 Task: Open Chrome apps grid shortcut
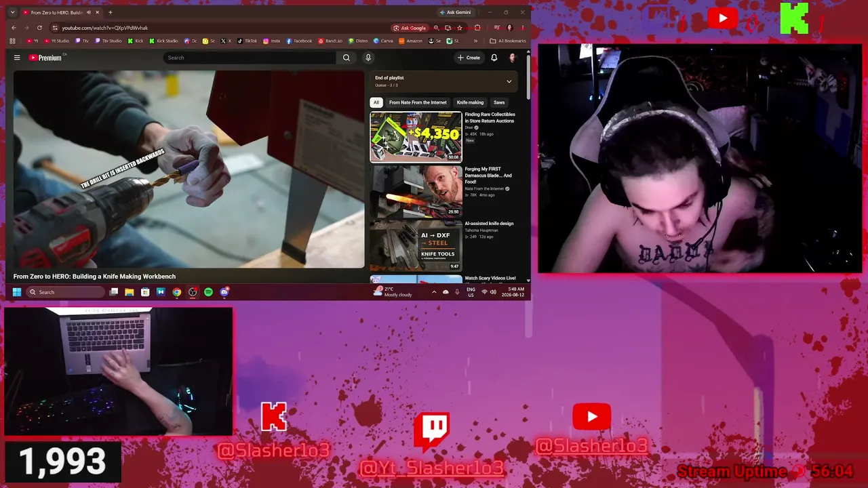click(x=12, y=41)
